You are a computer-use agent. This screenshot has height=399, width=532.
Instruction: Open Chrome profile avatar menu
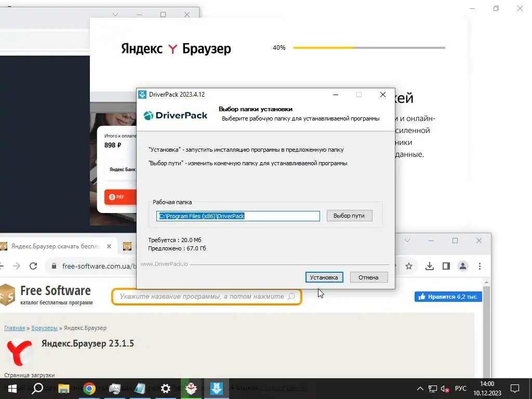pos(463,267)
